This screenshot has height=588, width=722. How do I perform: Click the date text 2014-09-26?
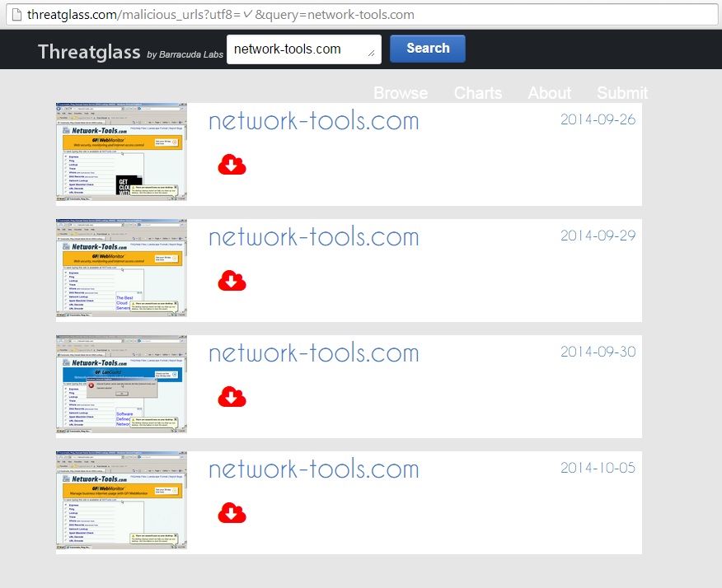[598, 119]
